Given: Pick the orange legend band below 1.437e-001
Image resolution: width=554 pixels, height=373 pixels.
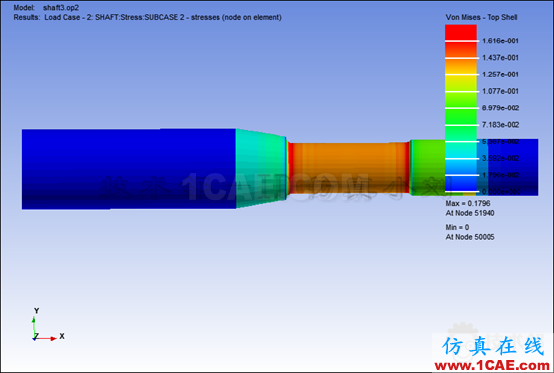Looking at the screenshot, I should [461, 66].
